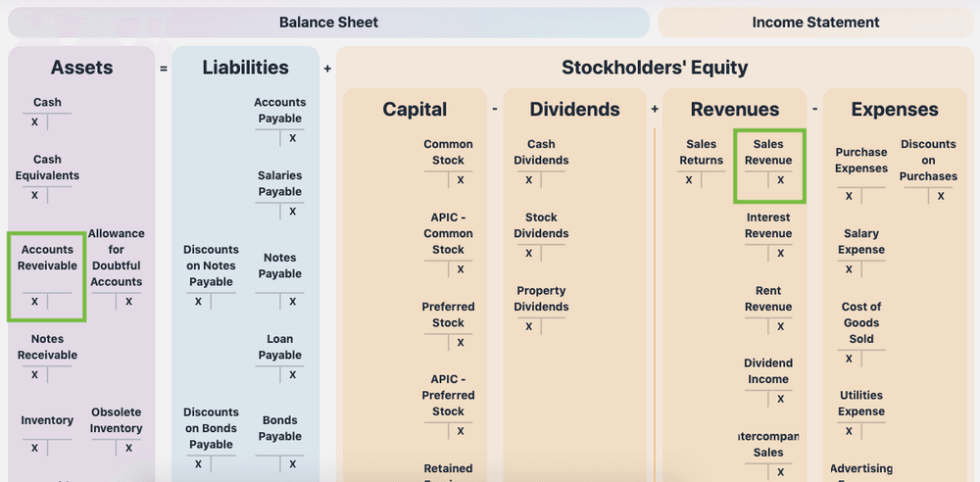Click the Notes Receivable T-account
The image size is (980, 482).
click(47, 357)
